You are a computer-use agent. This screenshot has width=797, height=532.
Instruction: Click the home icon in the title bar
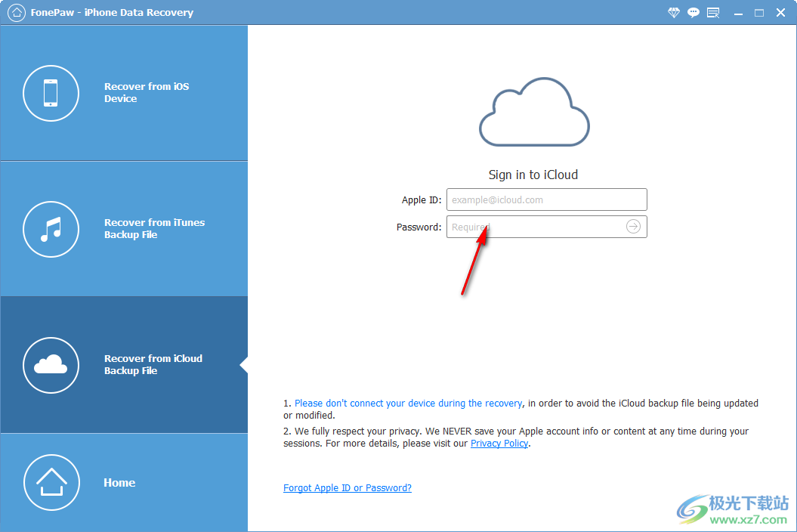[x=16, y=13]
